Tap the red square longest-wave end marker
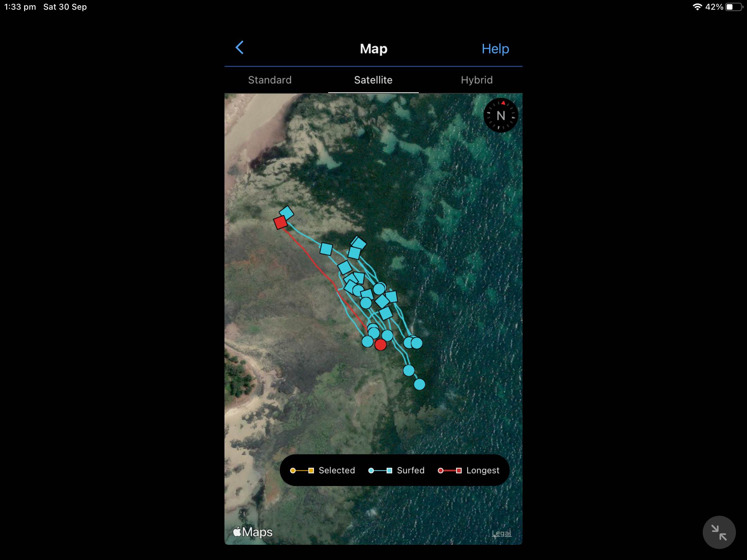The width and height of the screenshot is (747, 560). pyautogui.click(x=280, y=222)
